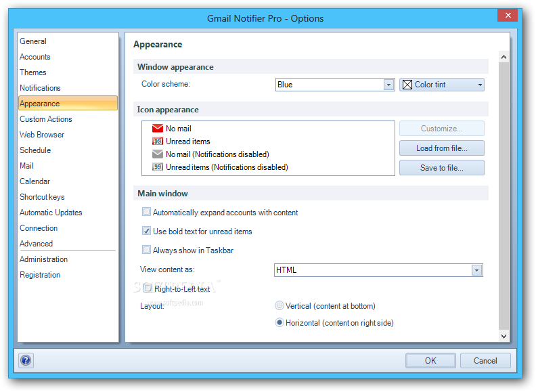Open the Notifications settings
The image size is (536, 392).
40,88
